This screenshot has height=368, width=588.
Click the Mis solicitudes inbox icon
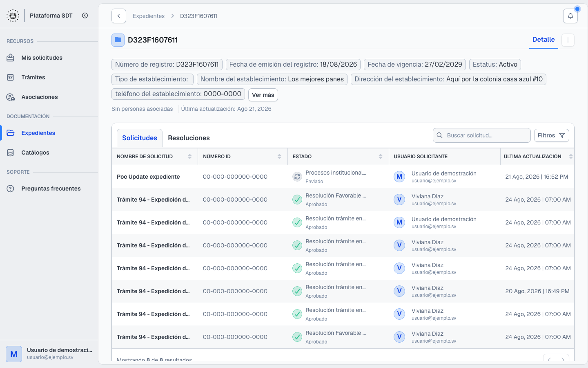11,58
